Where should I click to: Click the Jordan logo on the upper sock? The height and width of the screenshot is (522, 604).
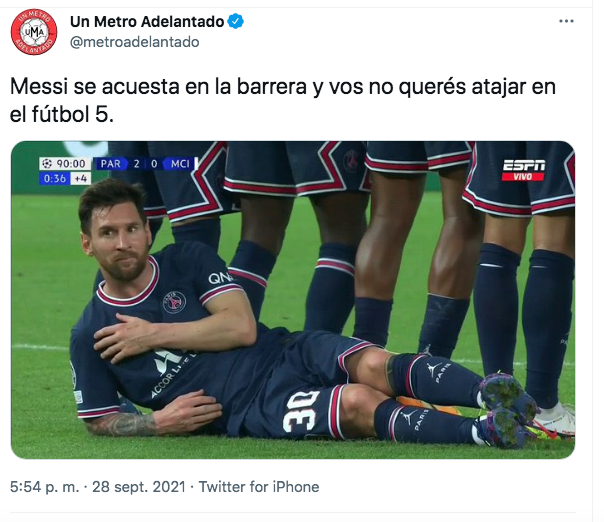point(434,369)
